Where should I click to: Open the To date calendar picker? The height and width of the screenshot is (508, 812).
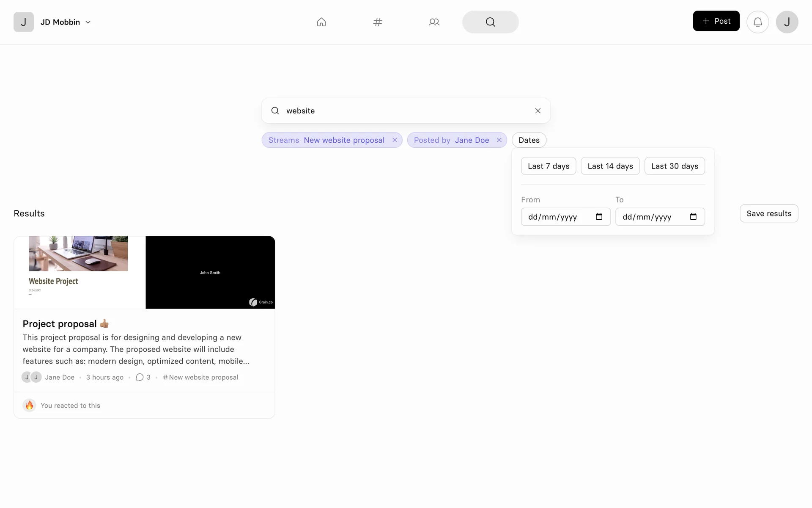tap(693, 217)
